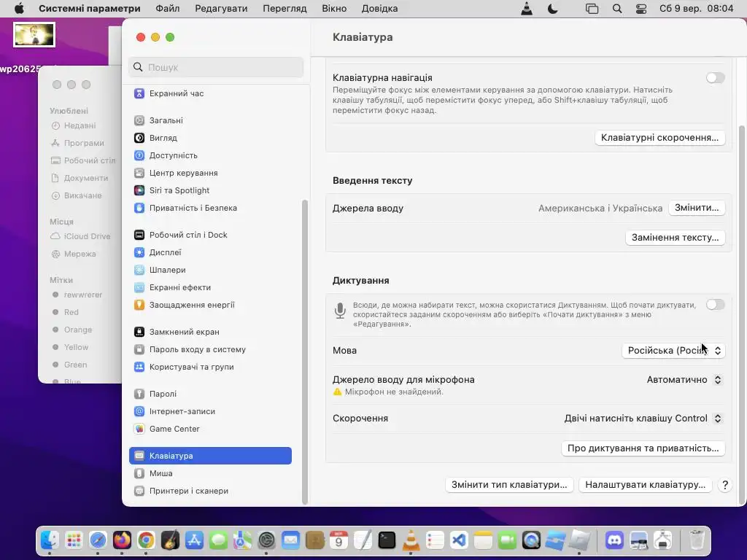Open Google Chrome from the Dock
Image resolution: width=747 pixels, height=560 pixels.
146,540
